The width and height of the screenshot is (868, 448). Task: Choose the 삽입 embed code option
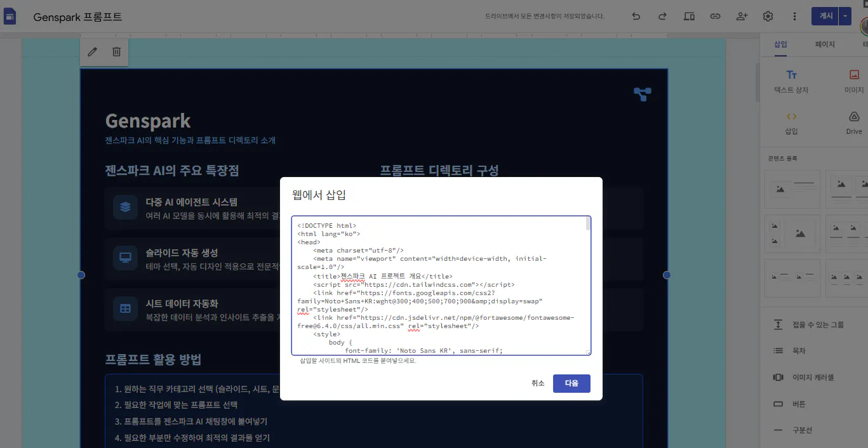click(x=791, y=123)
